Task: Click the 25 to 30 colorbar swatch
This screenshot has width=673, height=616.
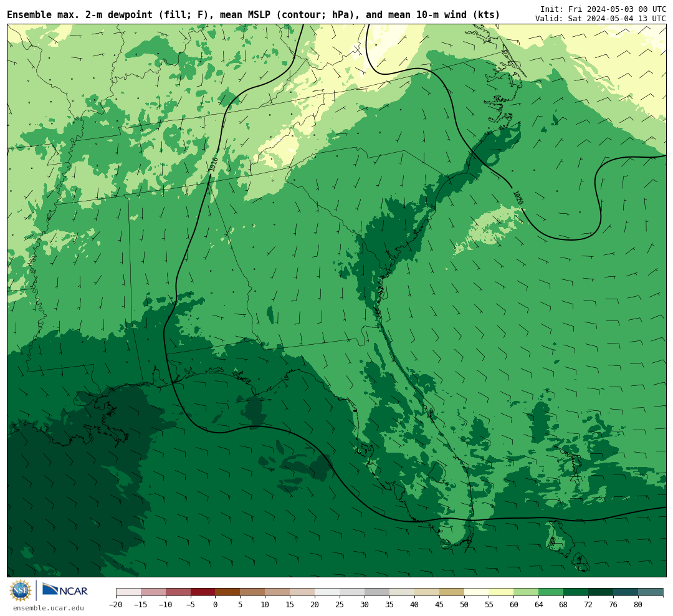Action: pyautogui.click(x=352, y=592)
